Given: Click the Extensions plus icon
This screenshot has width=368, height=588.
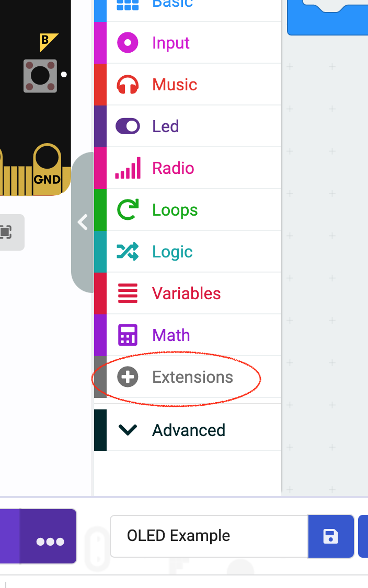Looking at the screenshot, I should pos(128,377).
